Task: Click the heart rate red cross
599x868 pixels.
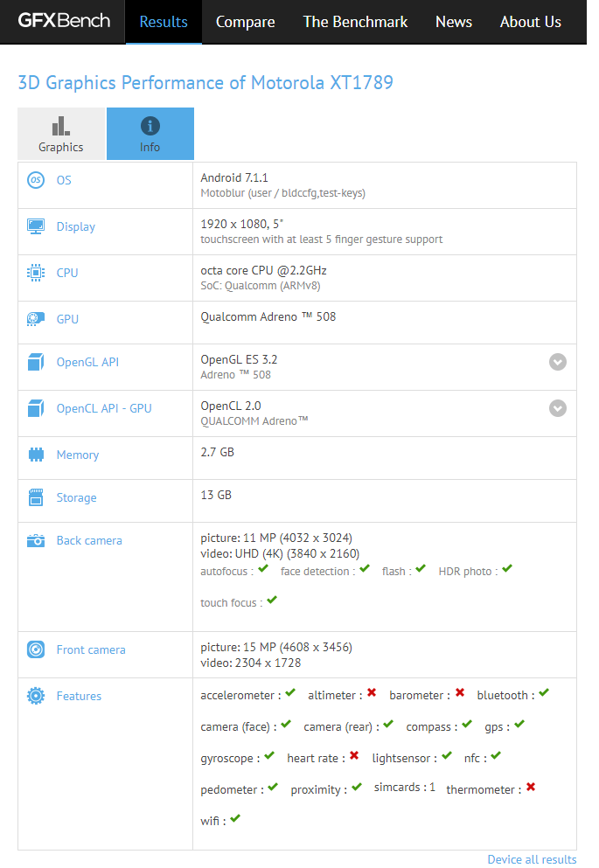Action: point(354,755)
